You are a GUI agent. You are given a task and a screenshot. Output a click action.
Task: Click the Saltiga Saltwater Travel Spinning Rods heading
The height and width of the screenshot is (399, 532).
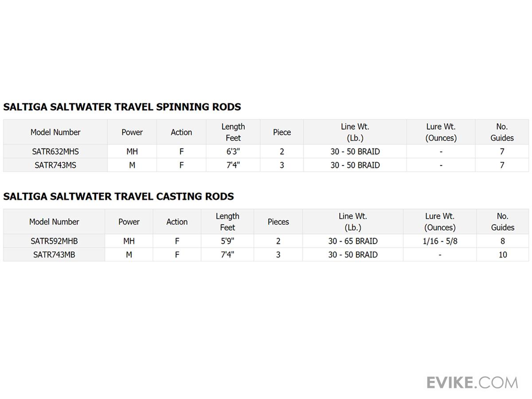coord(122,107)
